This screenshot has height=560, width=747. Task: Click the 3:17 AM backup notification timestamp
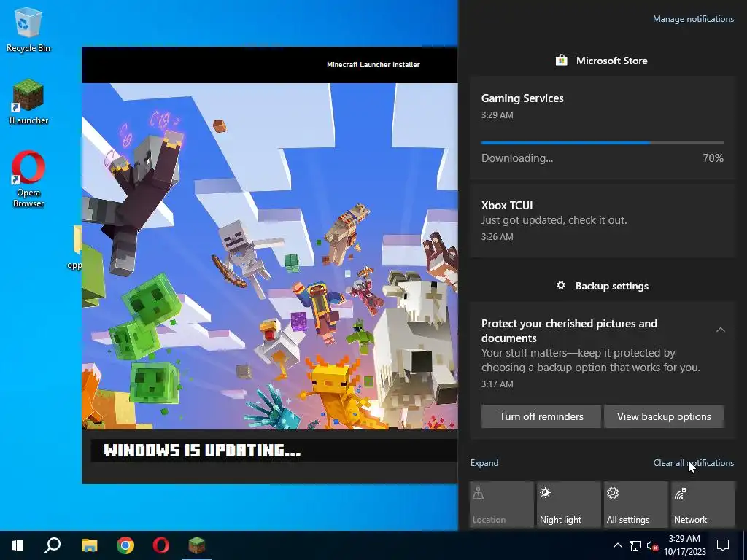click(497, 384)
